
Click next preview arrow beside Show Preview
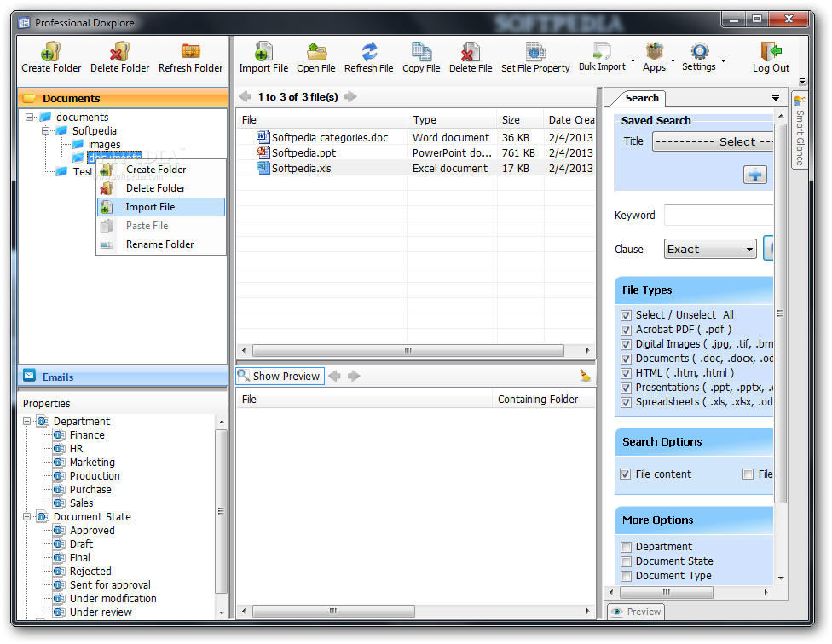tap(354, 376)
